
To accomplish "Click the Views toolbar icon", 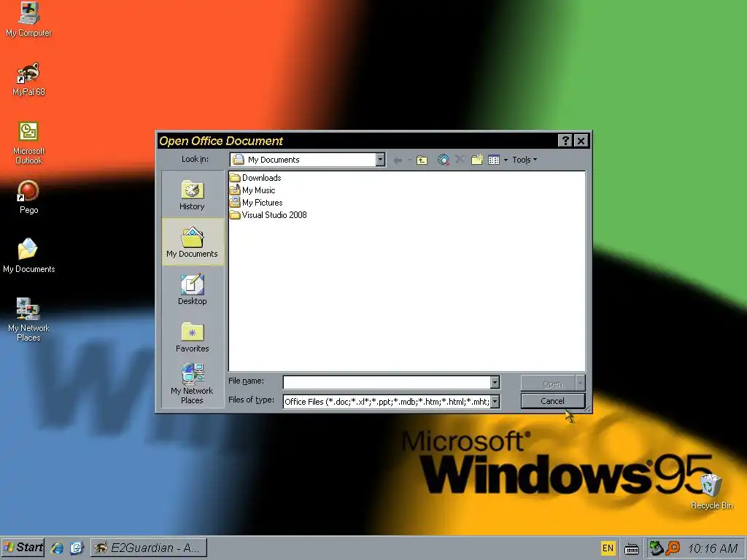I will pyautogui.click(x=494, y=160).
